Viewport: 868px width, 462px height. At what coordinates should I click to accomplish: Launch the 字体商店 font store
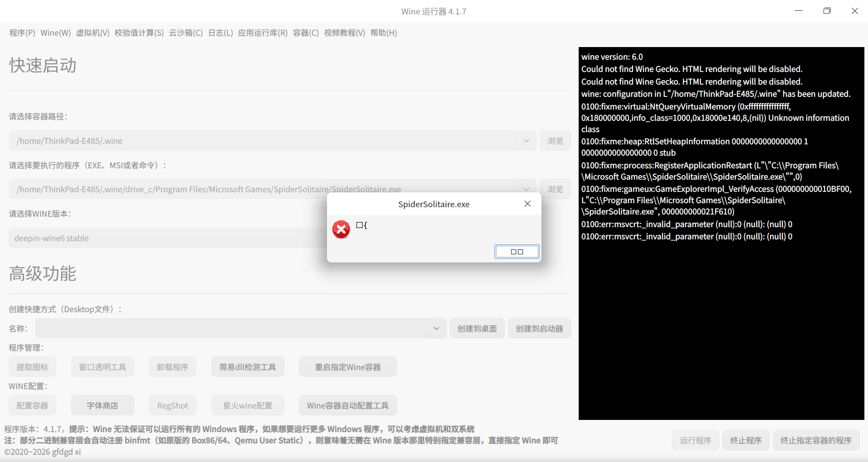click(102, 405)
